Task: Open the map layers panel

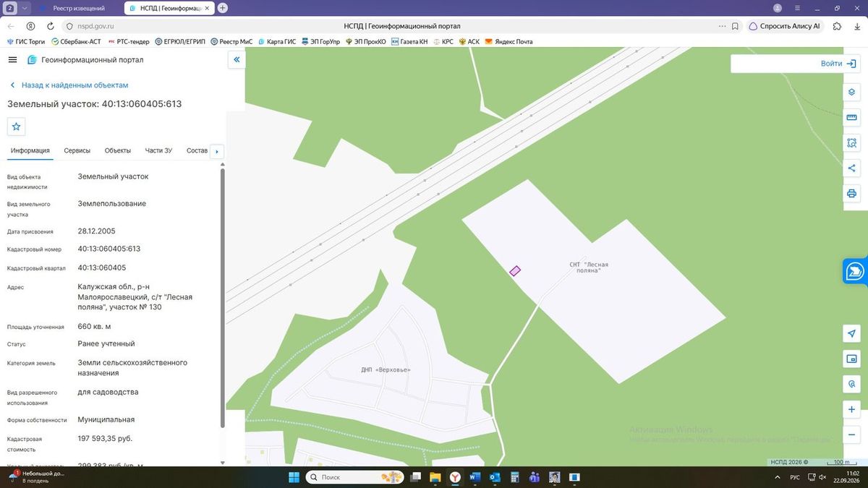Action: (851, 93)
